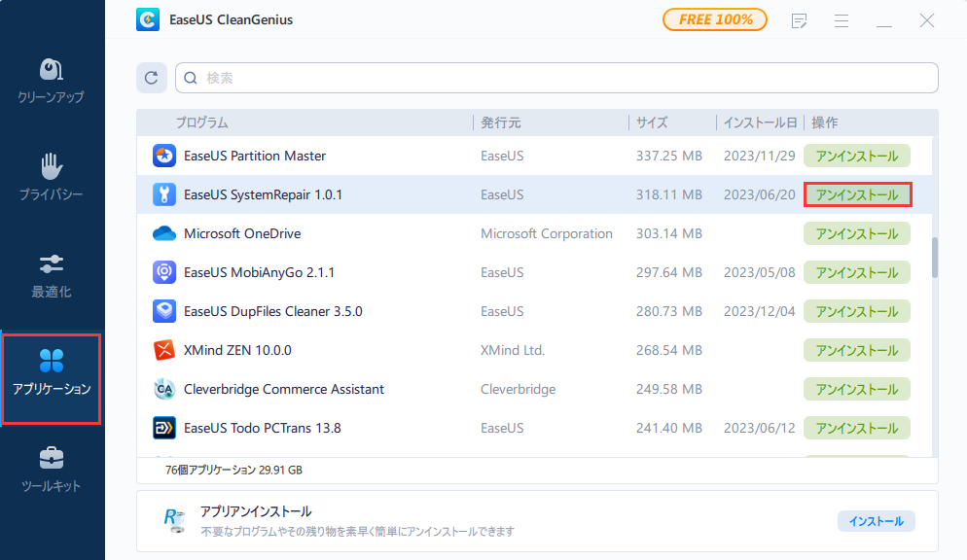Open the クリーンアップ (Cleanup) sidebar section
The height and width of the screenshot is (560, 967).
click(52, 82)
